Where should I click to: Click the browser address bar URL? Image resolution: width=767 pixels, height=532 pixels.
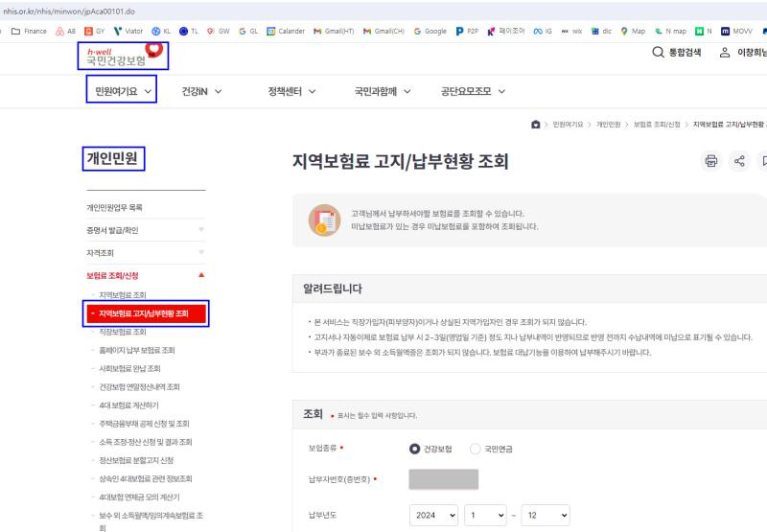click(69, 11)
